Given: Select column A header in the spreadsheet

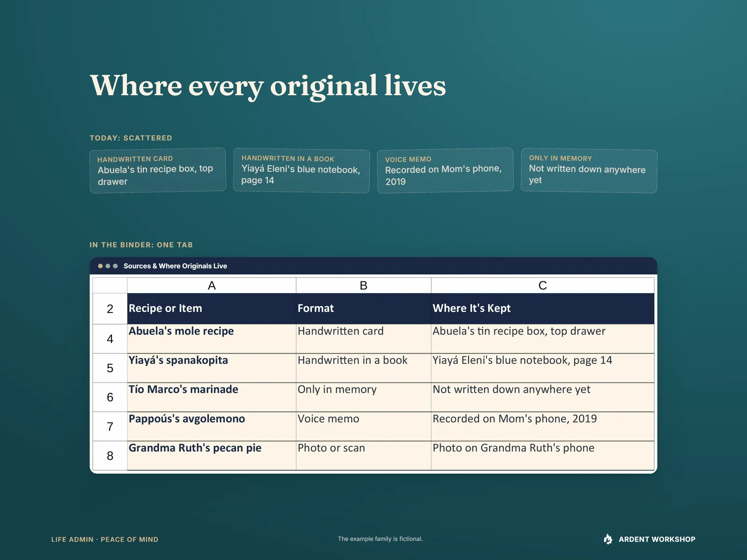Looking at the screenshot, I should tap(211, 286).
